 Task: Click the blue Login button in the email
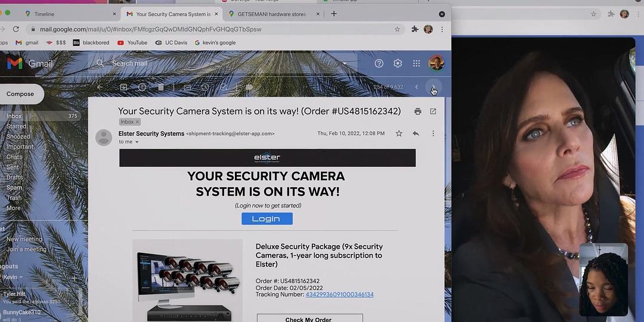(267, 218)
